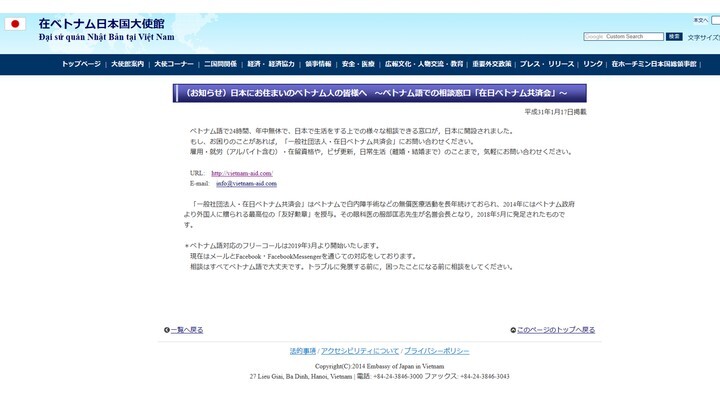Click the info@vietnam-aid.com email link
This screenshot has width=720, height=405.
(x=247, y=183)
